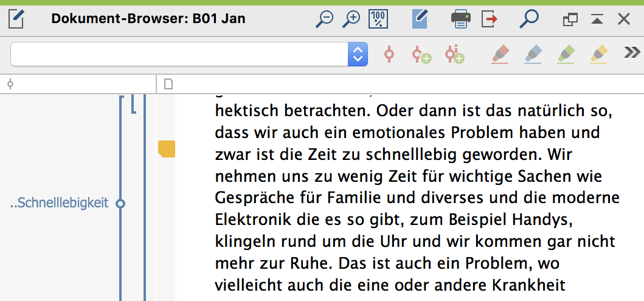644x301 pixels.
Task: Click the word "klingeln" in text
Action: click(245, 243)
